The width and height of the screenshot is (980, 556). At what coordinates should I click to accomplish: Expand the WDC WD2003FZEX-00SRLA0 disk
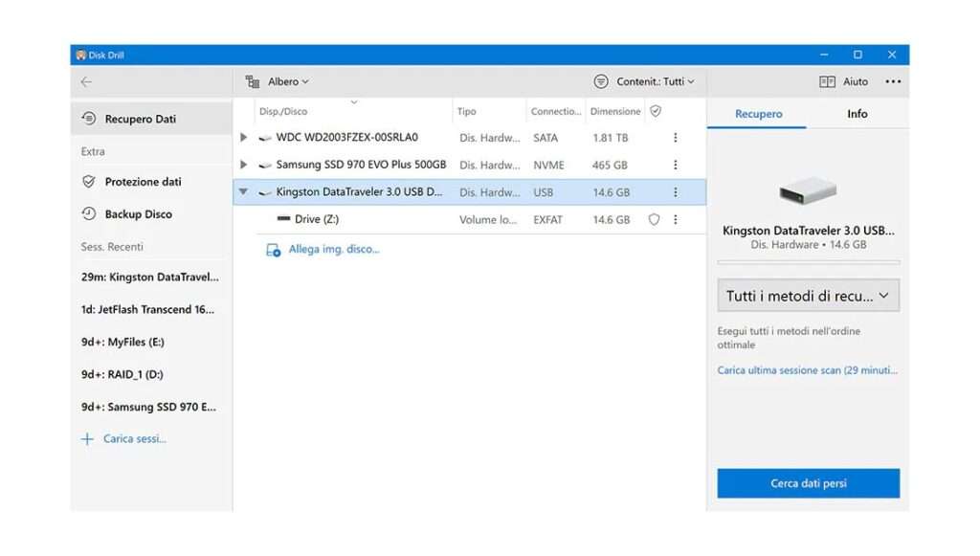tap(244, 138)
